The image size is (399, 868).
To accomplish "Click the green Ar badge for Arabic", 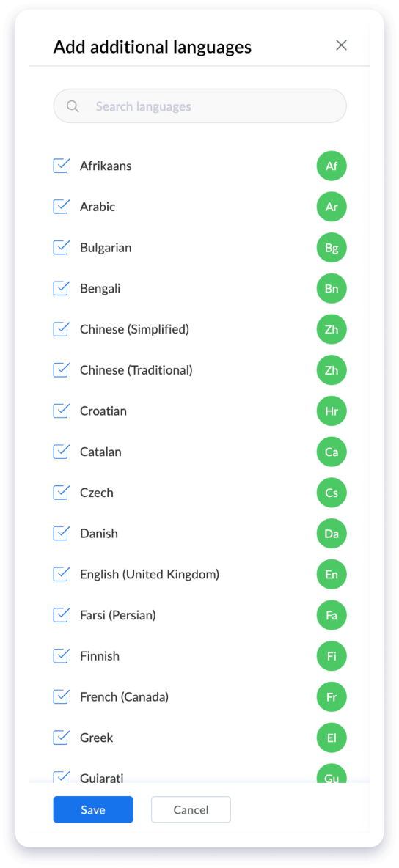I will (332, 207).
